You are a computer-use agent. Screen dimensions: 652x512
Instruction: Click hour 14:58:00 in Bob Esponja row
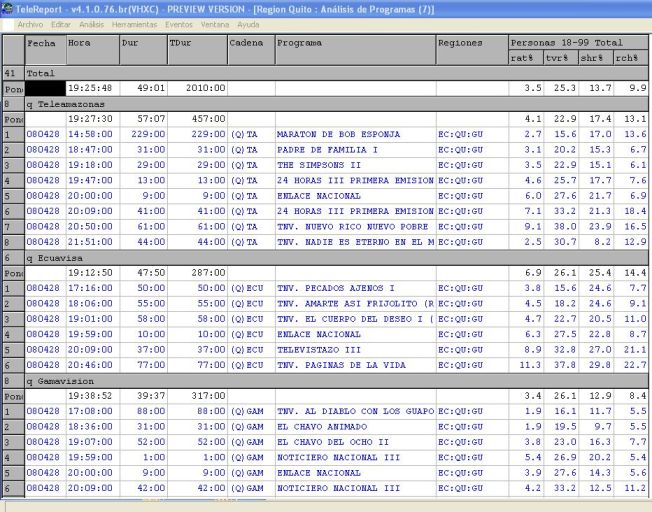tap(90, 134)
